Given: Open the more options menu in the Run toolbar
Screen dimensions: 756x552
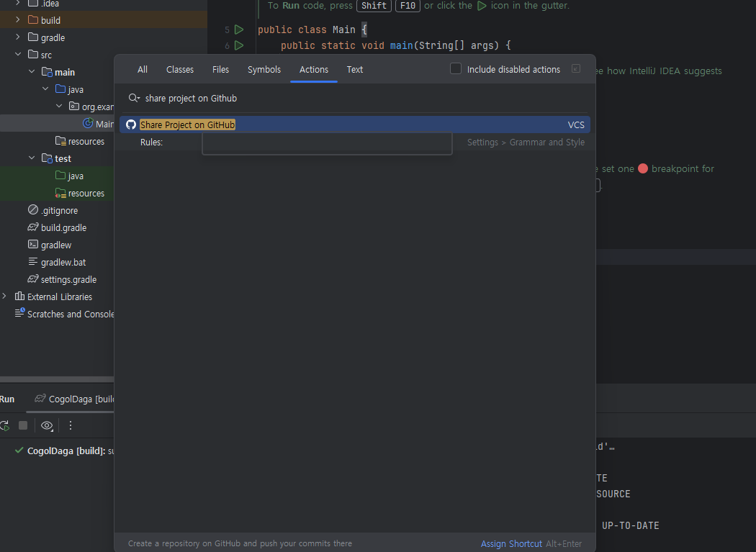Looking at the screenshot, I should point(71,425).
